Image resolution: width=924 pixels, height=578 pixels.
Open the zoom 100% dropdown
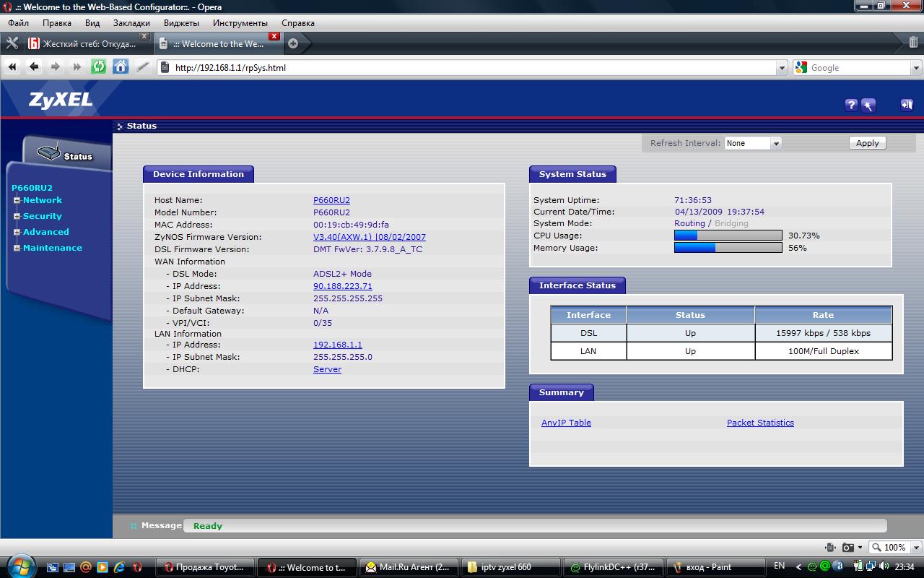[916, 548]
